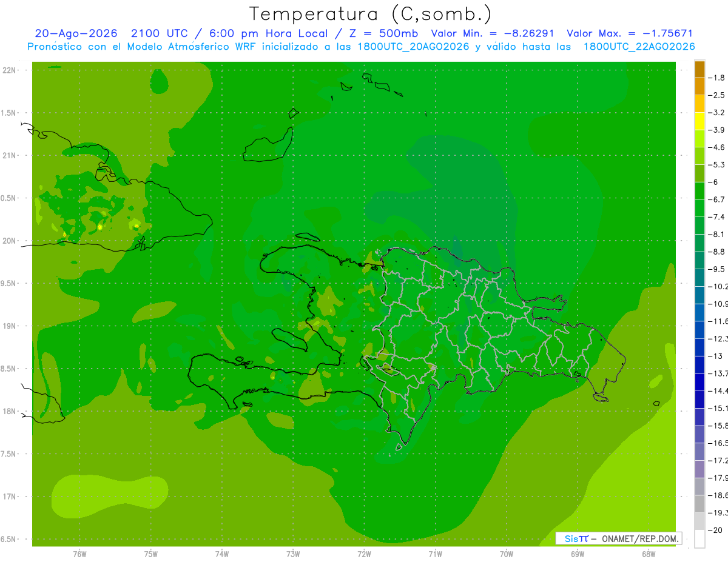This screenshot has width=728, height=562.
Task: Click the '-5.3' colorbar label
Action: click(x=717, y=165)
